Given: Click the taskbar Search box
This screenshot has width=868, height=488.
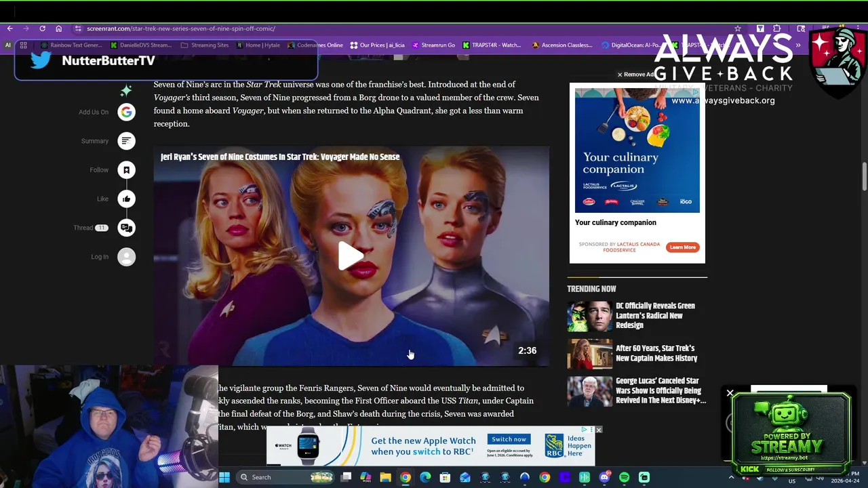Looking at the screenshot, I should point(285,477).
